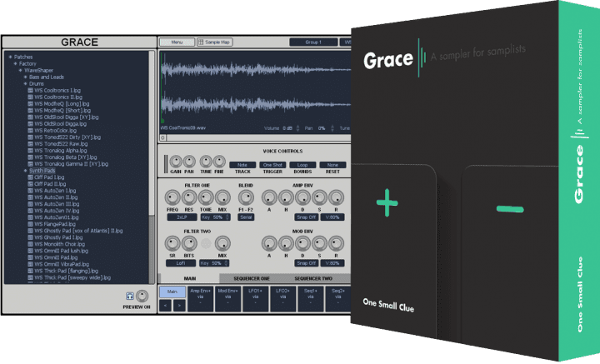Toggle Amp Env Snap Off button
The height and width of the screenshot is (364, 600).
coord(306,217)
